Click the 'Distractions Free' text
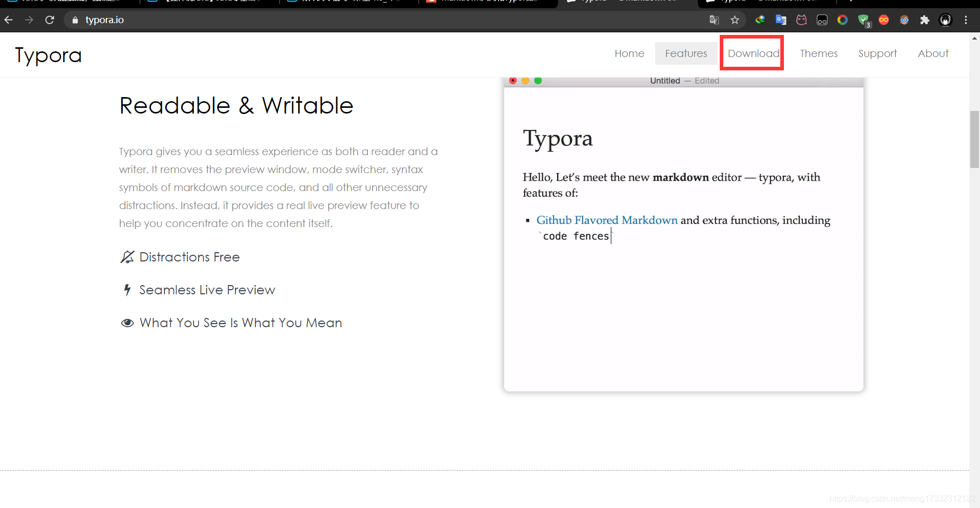980x508 pixels. pyautogui.click(x=189, y=257)
